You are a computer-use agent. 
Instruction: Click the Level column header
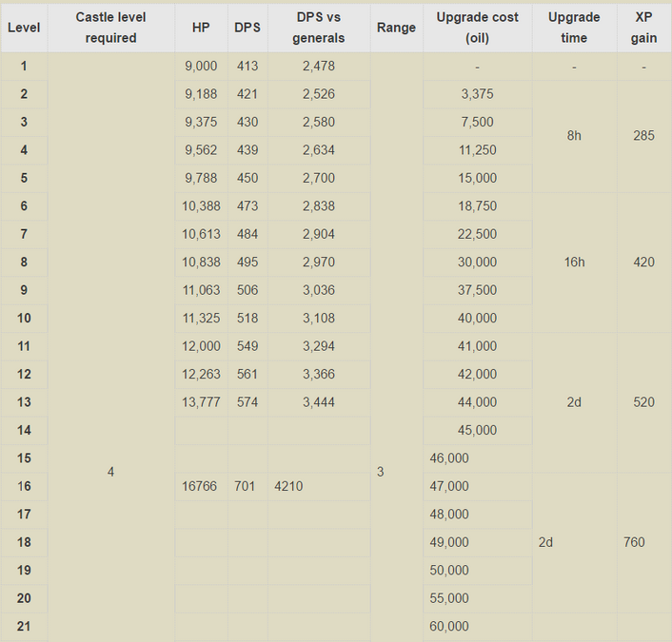[x=24, y=28]
